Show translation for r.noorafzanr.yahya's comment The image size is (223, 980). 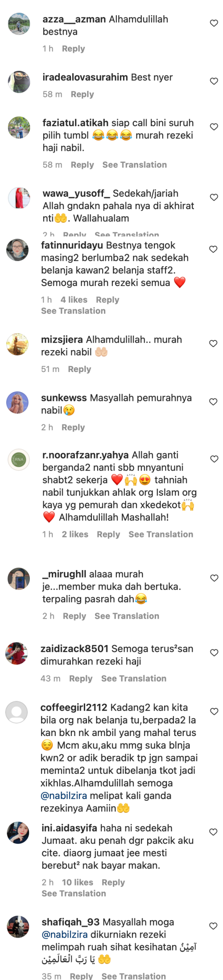click(x=161, y=534)
